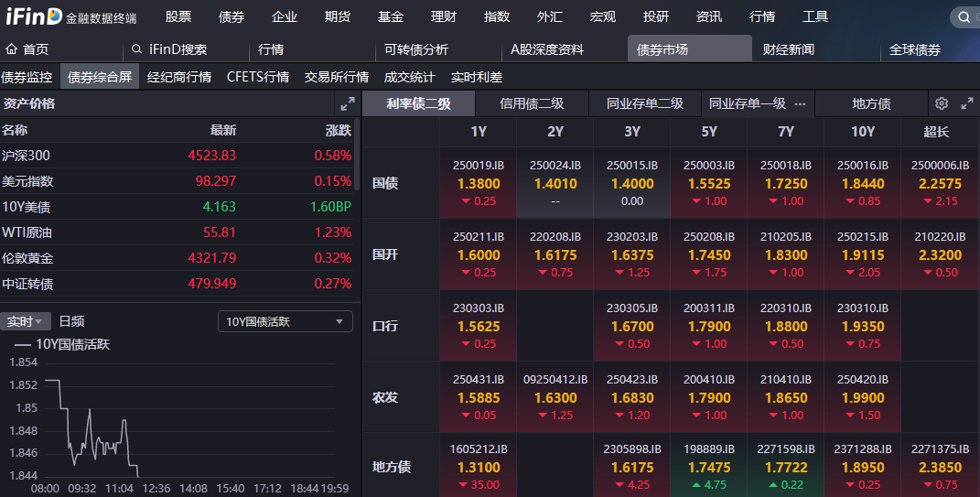Open the 债券 menu
Viewport: 980px width, 497px height.
point(232,16)
